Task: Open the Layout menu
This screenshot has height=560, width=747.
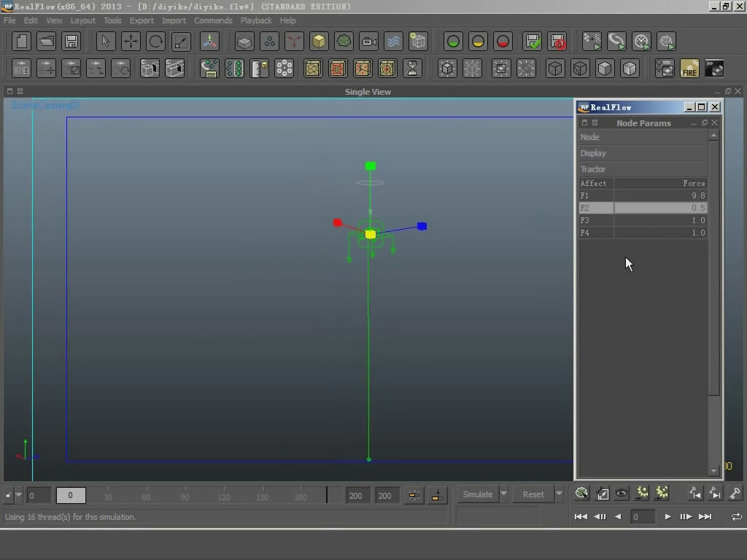Action: [83, 20]
